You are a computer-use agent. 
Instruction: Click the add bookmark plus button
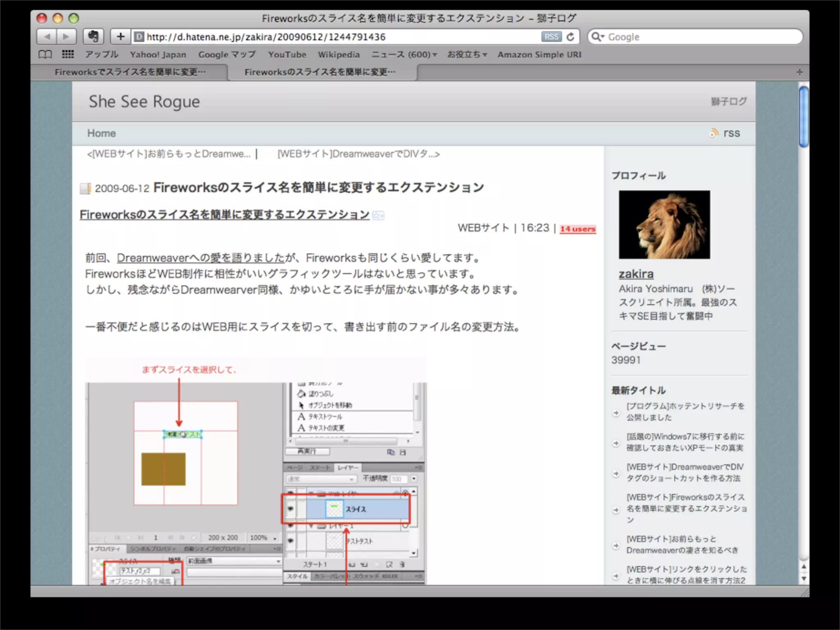click(x=120, y=37)
